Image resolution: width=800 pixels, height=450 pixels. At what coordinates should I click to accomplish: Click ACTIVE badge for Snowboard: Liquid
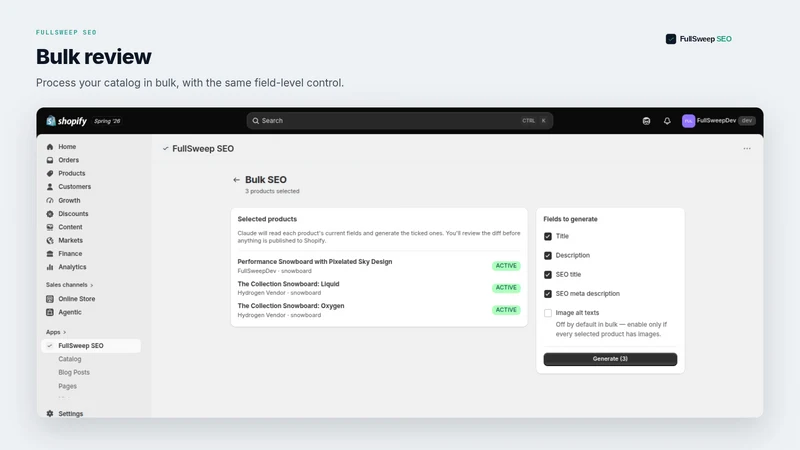(506, 288)
